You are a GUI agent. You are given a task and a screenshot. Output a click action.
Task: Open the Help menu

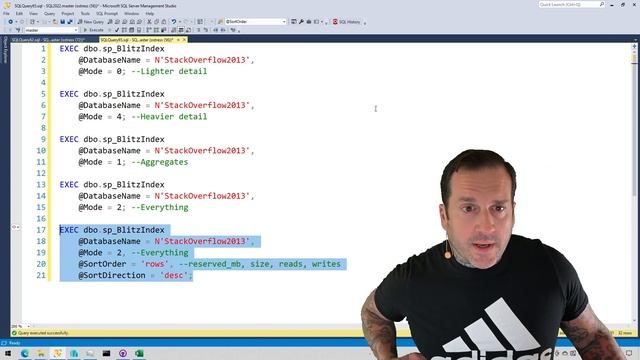coord(149,13)
